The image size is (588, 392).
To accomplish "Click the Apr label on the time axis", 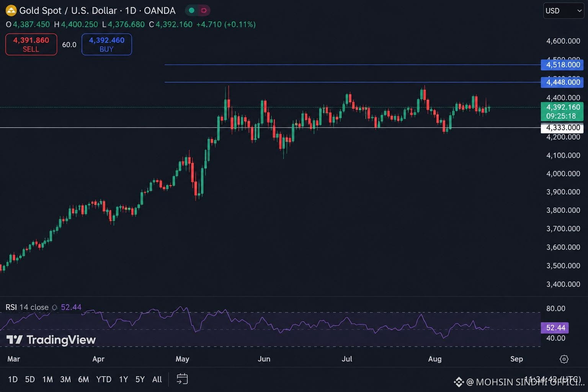I will [98, 359].
